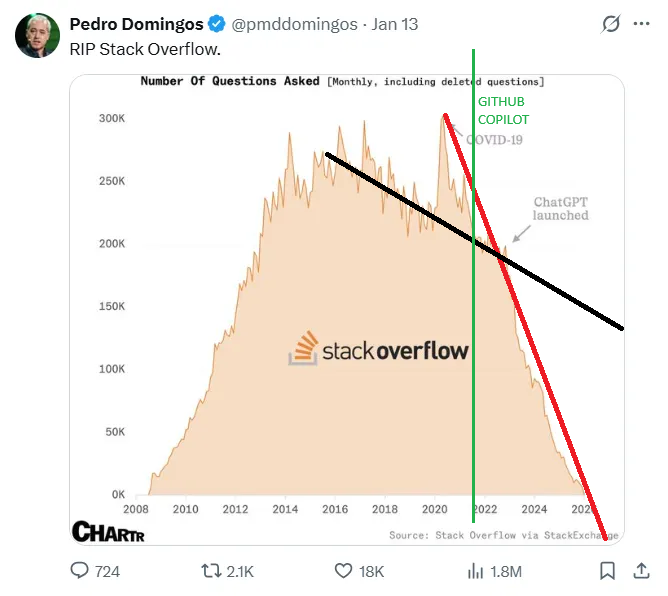Screen dimensions: 668x596
Task: Click the Pedro Domingos display name
Action: [x=136, y=24]
